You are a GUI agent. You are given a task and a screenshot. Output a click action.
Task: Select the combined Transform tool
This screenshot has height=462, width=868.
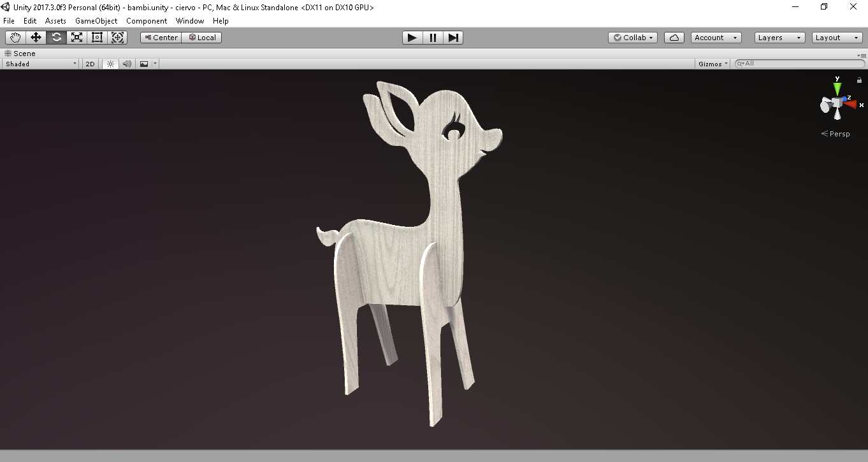pos(117,38)
